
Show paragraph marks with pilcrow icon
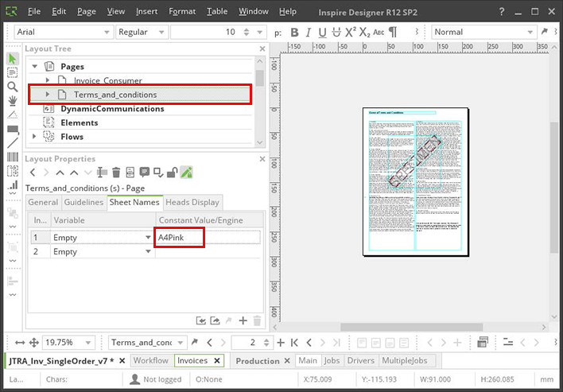coord(393,33)
